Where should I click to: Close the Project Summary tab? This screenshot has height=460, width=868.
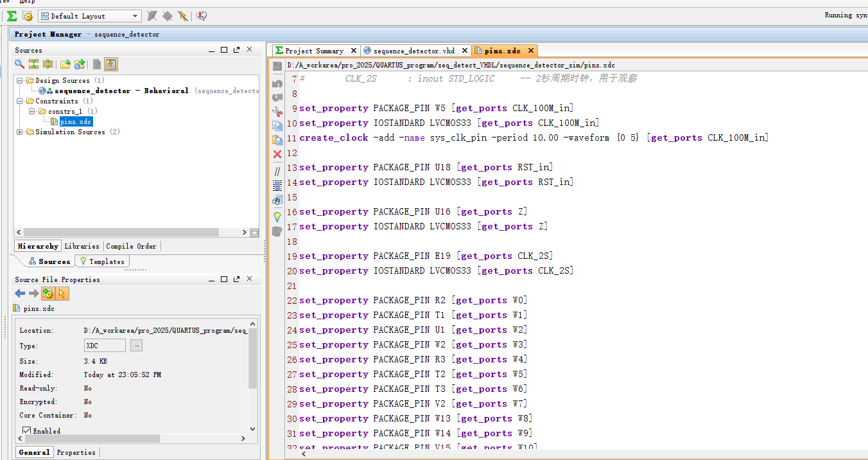(352, 51)
